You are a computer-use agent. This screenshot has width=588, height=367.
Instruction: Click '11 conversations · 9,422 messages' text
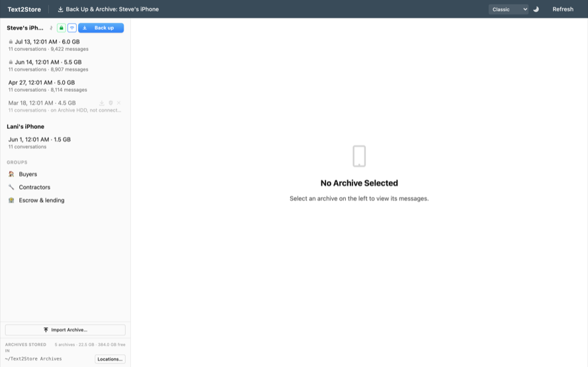coord(48,49)
